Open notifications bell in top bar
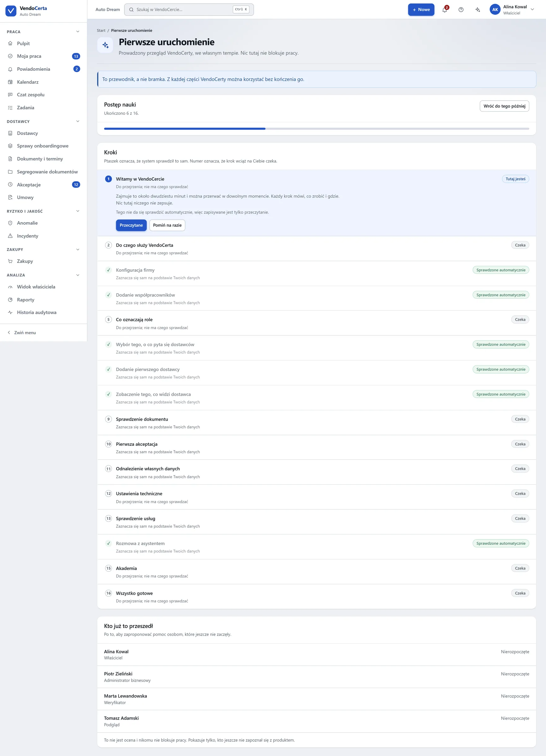 445,10
